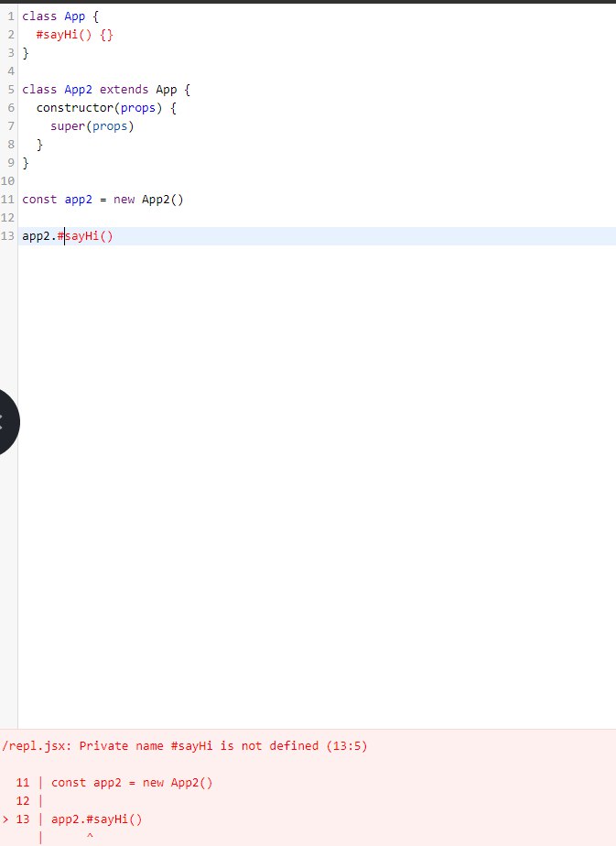Click the '#sayHi() {}' declaration on line 2
616x846 pixels.
[74, 35]
